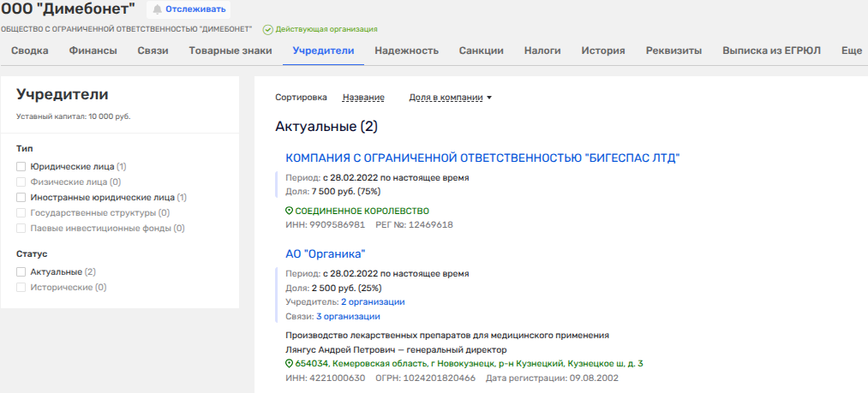Sort founders by Название

[362, 98]
